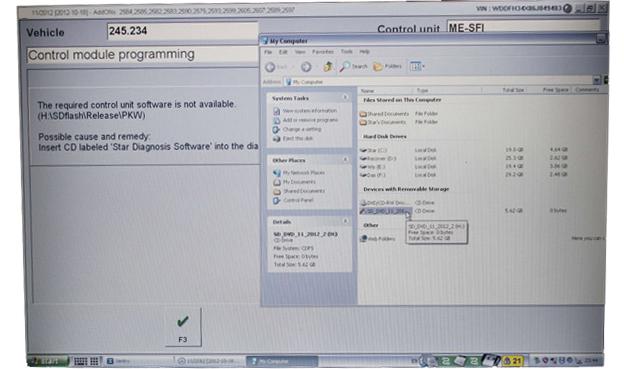Open the Help menu in My Computer
Screen dimensions: 624x369
365,52
